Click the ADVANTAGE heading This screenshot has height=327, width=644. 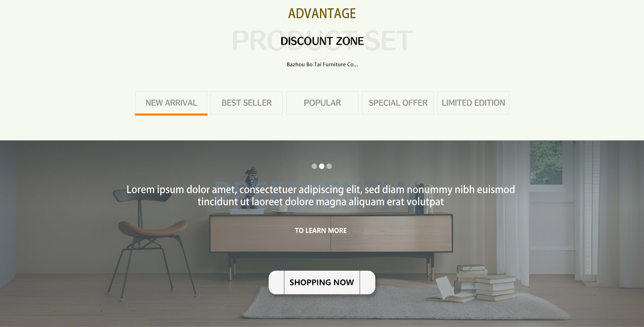click(x=322, y=13)
